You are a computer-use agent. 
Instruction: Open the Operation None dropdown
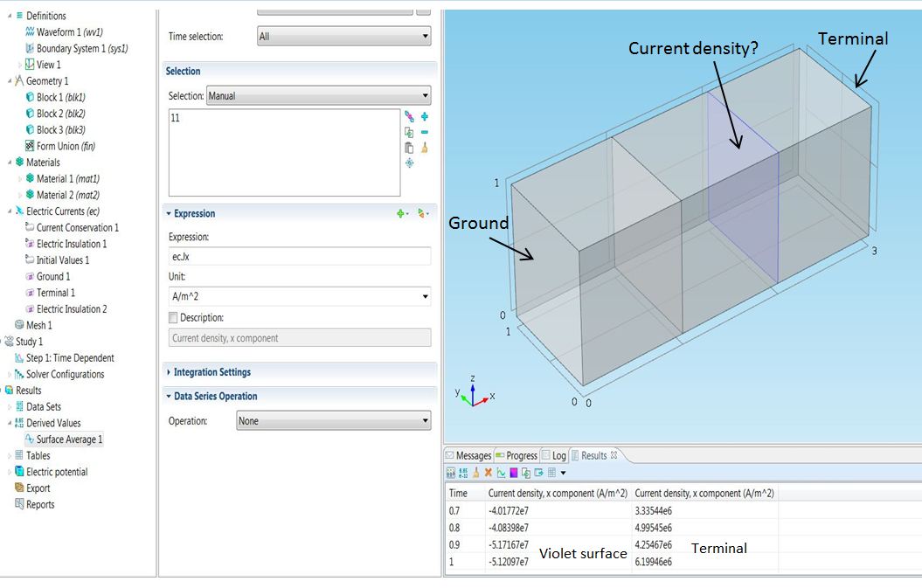333,421
